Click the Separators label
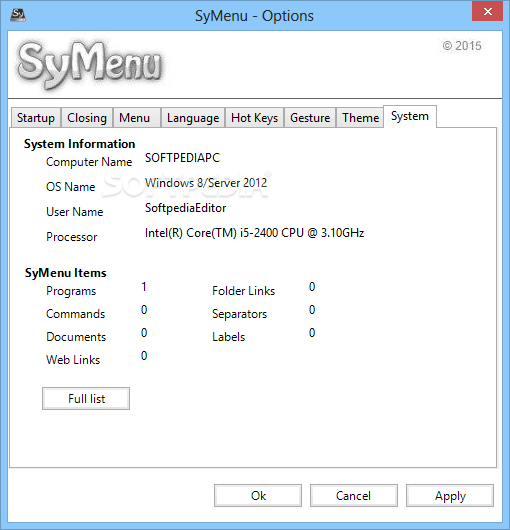 pyautogui.click(x=239, y=314)
